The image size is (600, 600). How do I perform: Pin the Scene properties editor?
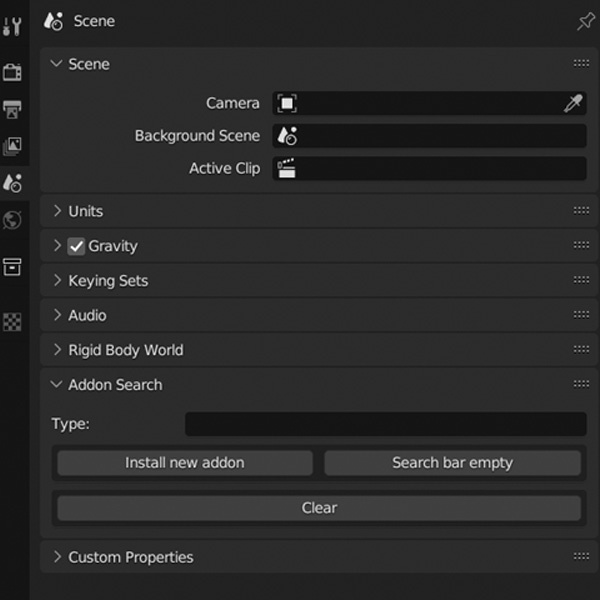coord(586,21)
